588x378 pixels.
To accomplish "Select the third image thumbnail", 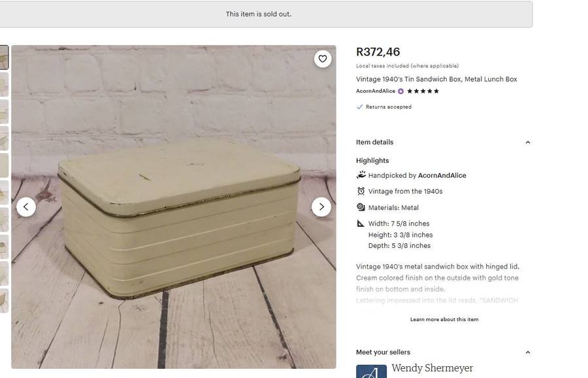I will 4,112.
